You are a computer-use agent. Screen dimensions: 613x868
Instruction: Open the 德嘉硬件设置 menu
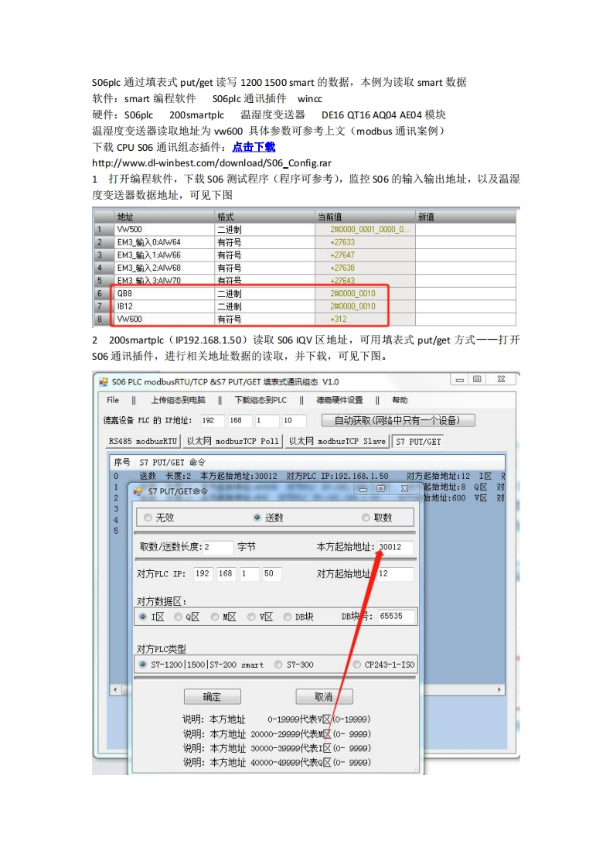[x=339, y=400]
